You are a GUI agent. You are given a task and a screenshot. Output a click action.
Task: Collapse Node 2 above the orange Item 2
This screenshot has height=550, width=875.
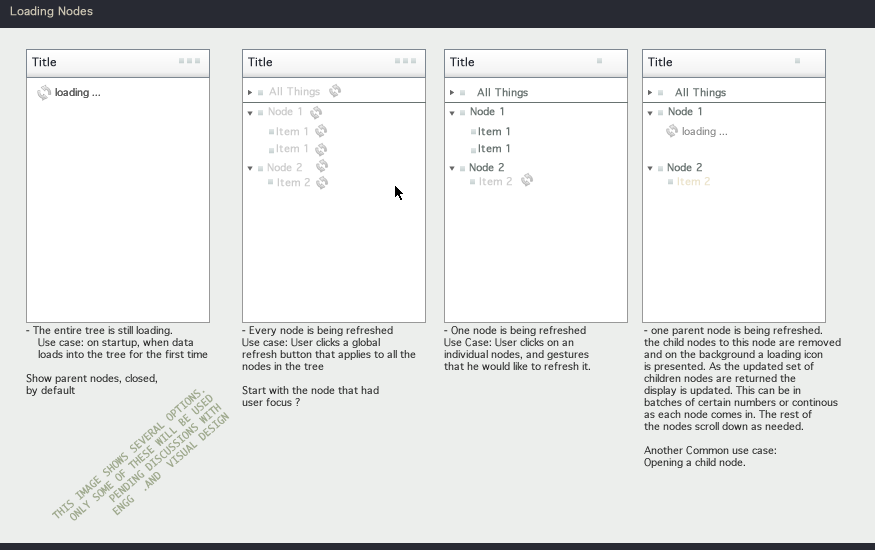coord(650,169)
